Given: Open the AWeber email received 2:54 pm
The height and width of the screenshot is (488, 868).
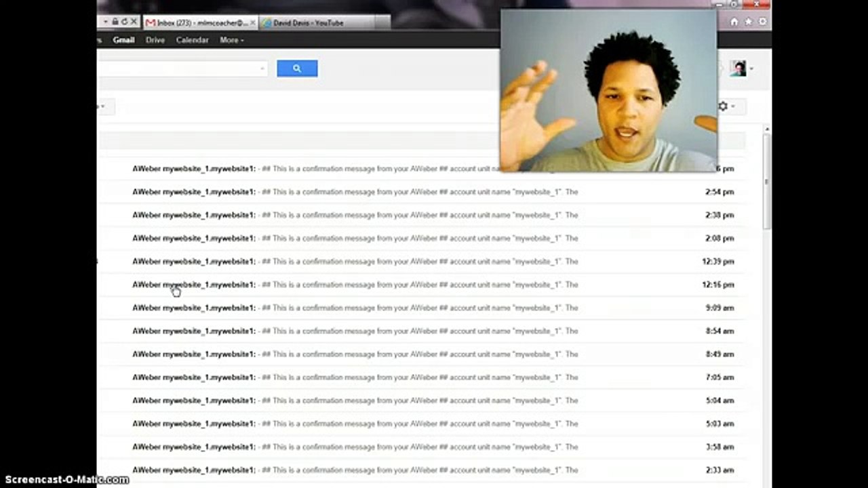Looking at the screenshot, I should [x=420, y=192].
